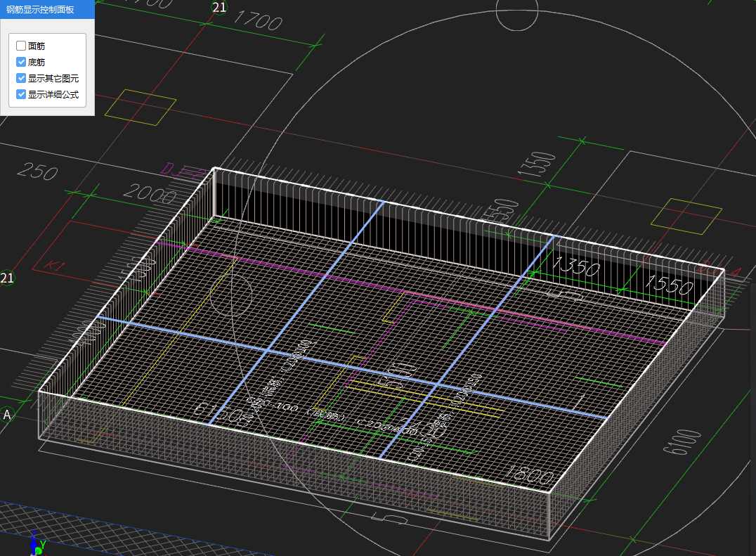Click the XYZ axis indicator icon
This screenshot has height=556, width=756.
coord(37,544)
